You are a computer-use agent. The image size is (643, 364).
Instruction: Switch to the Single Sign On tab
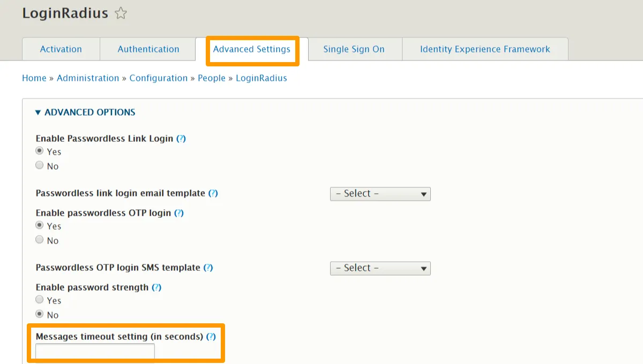pos(354,49)
